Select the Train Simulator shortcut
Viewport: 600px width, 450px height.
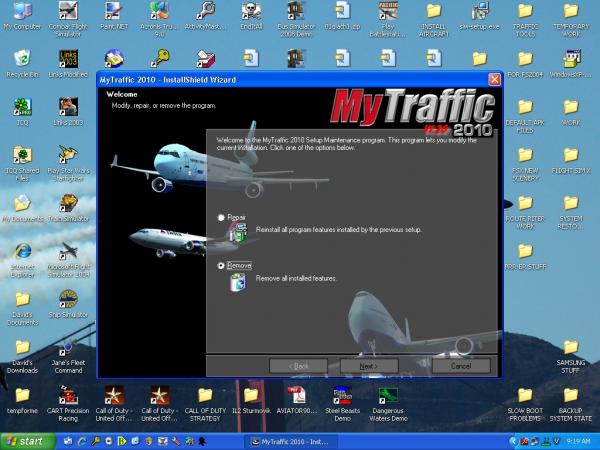coord(68,209)
